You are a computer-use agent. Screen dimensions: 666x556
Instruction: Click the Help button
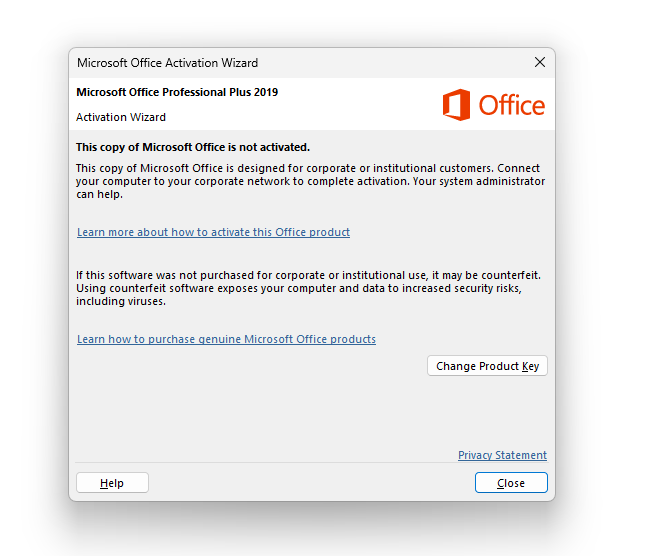tap(112, 483)
